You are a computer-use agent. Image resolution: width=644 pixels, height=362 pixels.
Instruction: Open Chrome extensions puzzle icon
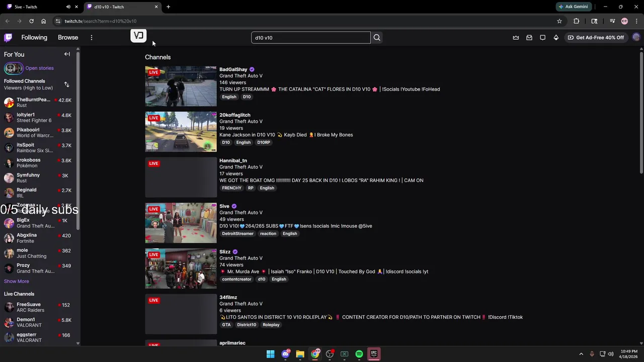[576, 21]
